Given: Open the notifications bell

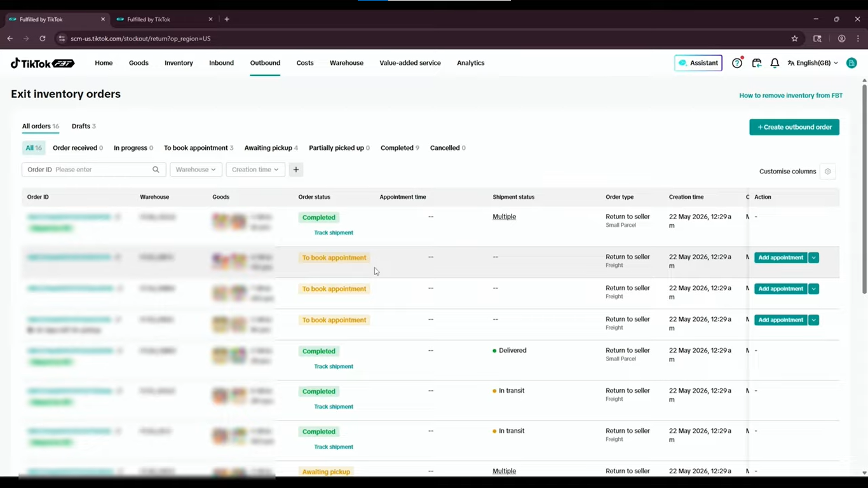Looking at the screenshot, I should pyautogui.click(x=775, y=63).
